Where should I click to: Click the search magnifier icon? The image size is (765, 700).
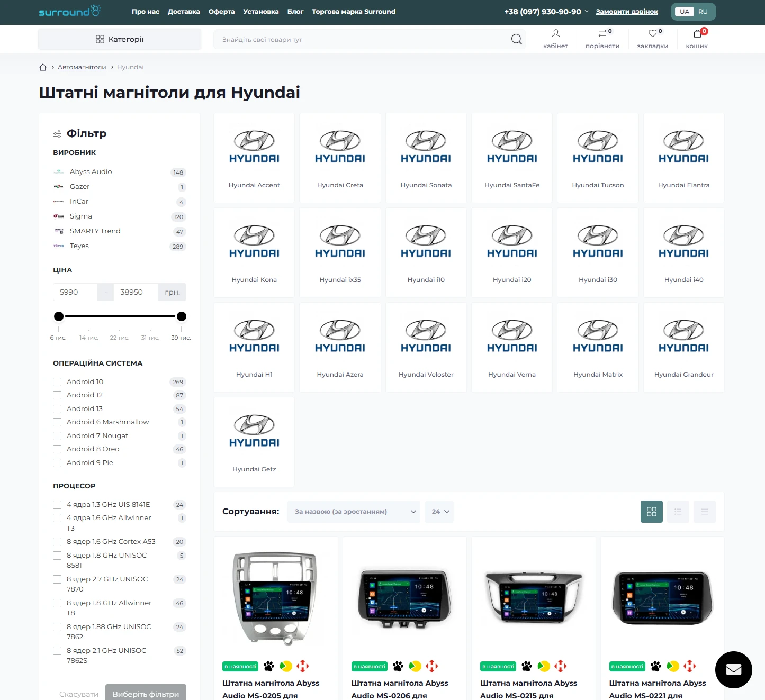(x=516, y=39)
